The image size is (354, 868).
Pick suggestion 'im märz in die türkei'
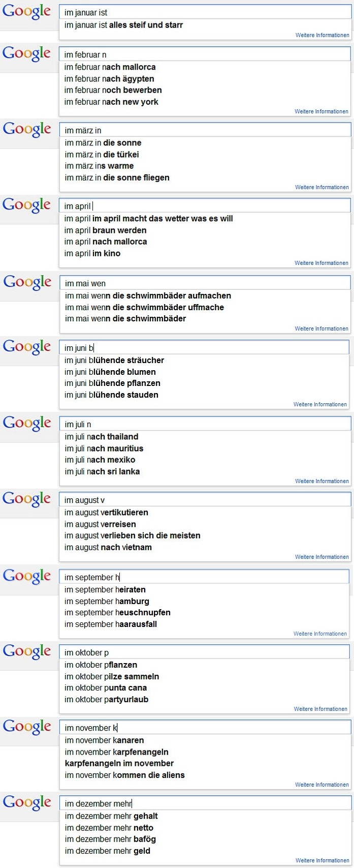(x=102, y=155)
